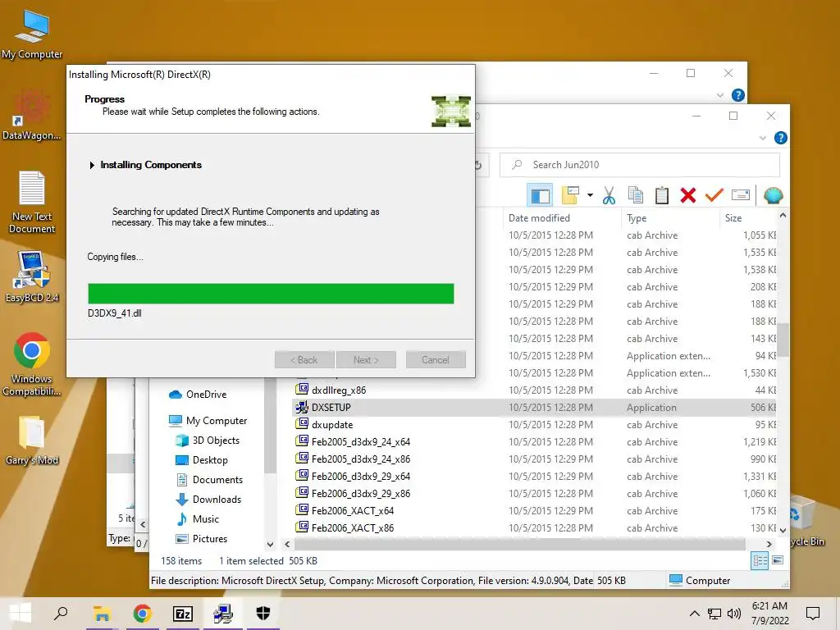840x630 pixels.
Task: Click the file list horizontal scrollbar
Action: click(x=519, y=545)
